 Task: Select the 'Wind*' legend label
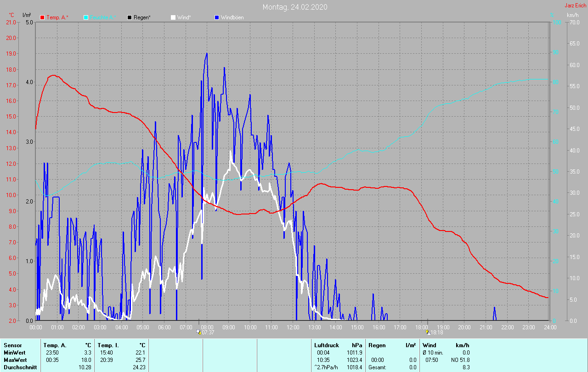184,17
